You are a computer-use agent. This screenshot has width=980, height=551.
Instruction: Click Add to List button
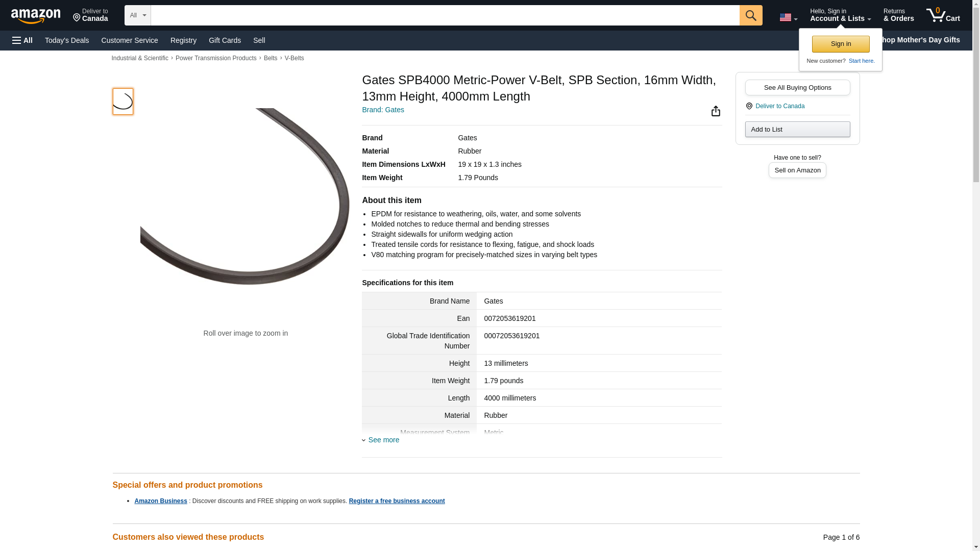(797, 129)
